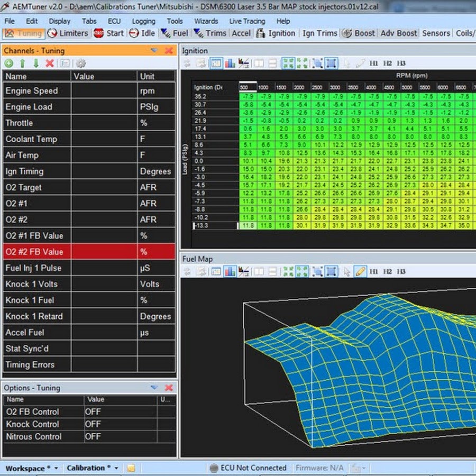Select table view in the Ignition panel toolbar

coord(216,63)
